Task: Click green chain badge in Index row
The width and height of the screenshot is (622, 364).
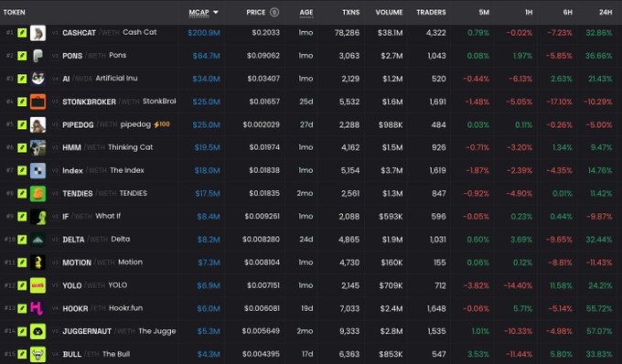Action: click(22, 170)
